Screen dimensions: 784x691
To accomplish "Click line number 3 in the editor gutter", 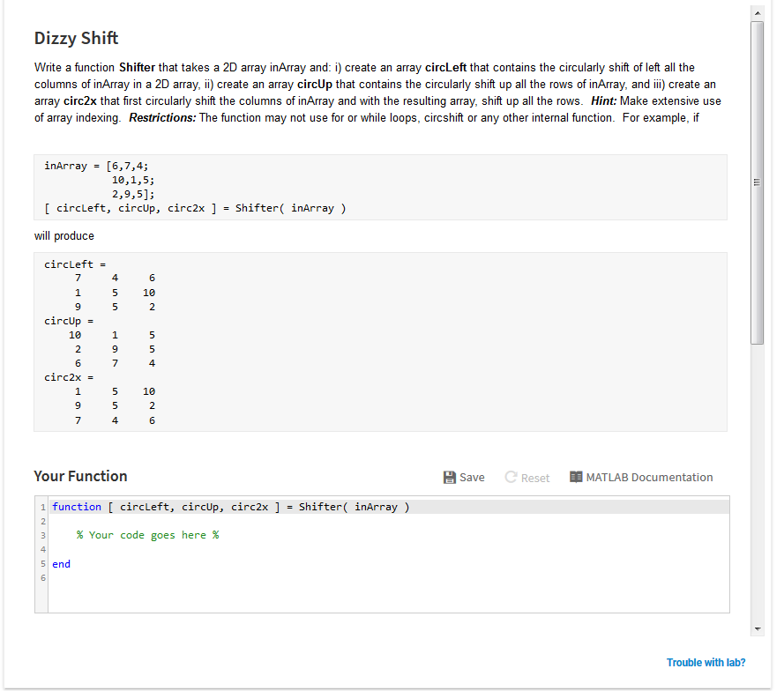I will pyautogui.click(x=41, y=535).
